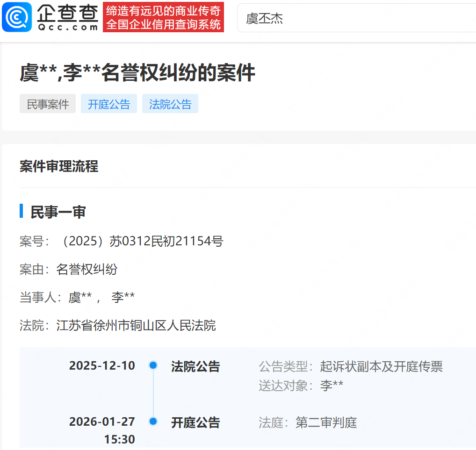Open party 李** in the 当事人 row
This screenshot has width=476, height=450.
click(123, 297)
